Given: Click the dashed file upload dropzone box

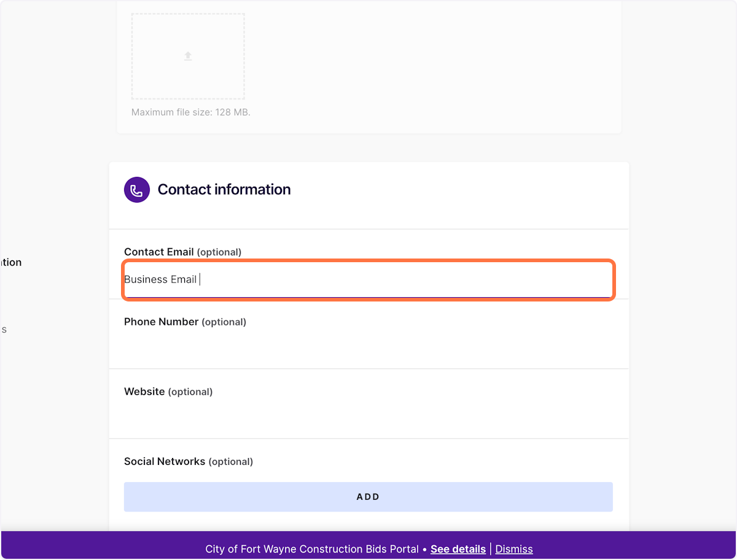Looking at the screenshot, I should [x=188, y=56].
